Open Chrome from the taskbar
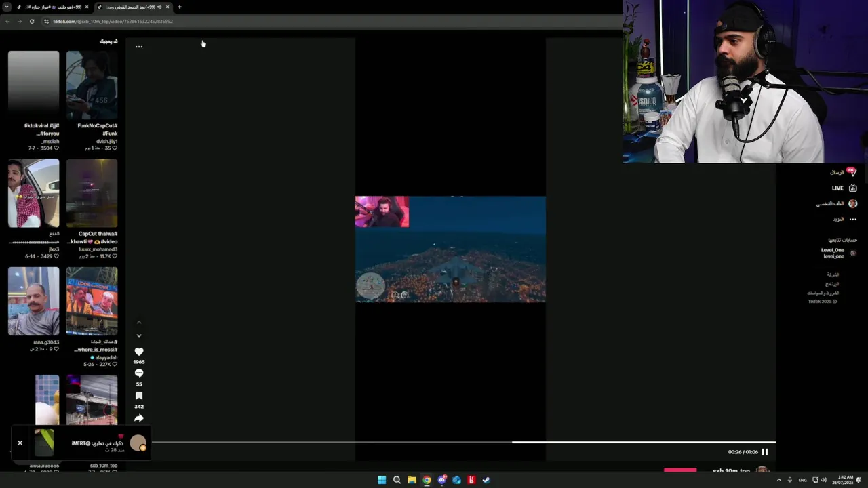Screen dimensions: 868x488 pos(427,480)
